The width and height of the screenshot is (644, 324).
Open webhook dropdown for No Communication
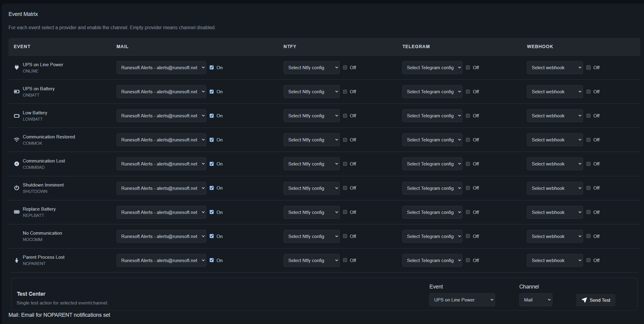pyautogui.click(x=555, y=236)
